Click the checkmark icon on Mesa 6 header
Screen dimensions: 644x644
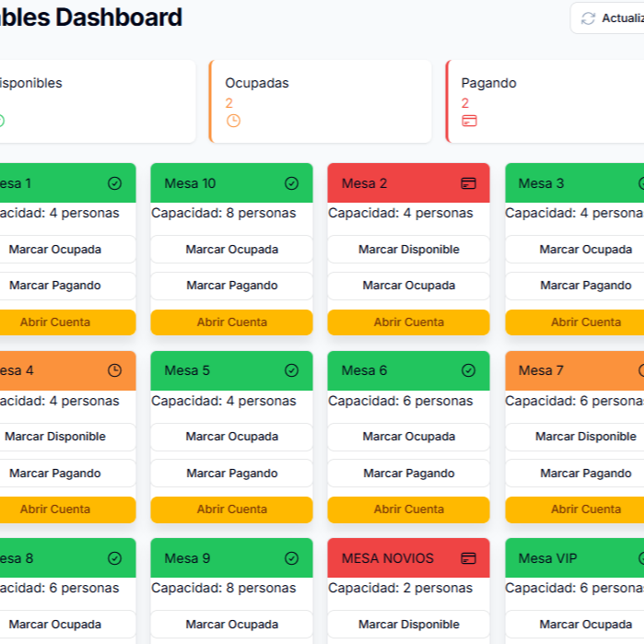[468, 370]
